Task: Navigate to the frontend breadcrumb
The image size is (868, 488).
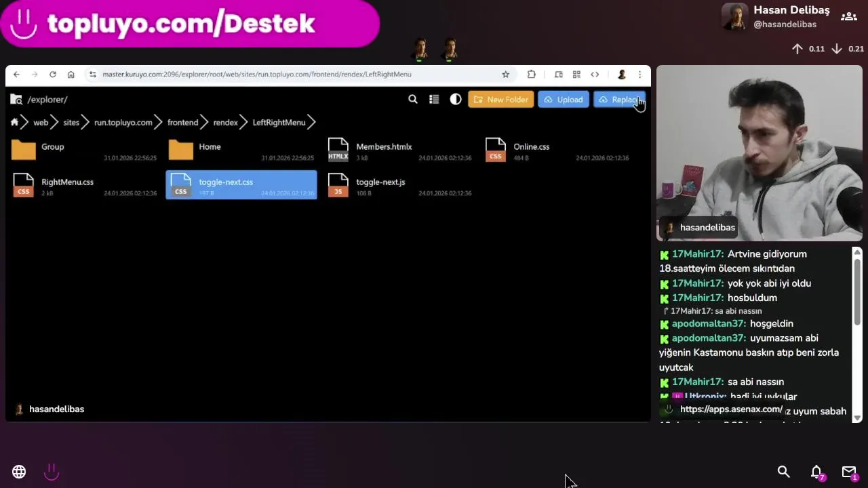Action: 182,123
